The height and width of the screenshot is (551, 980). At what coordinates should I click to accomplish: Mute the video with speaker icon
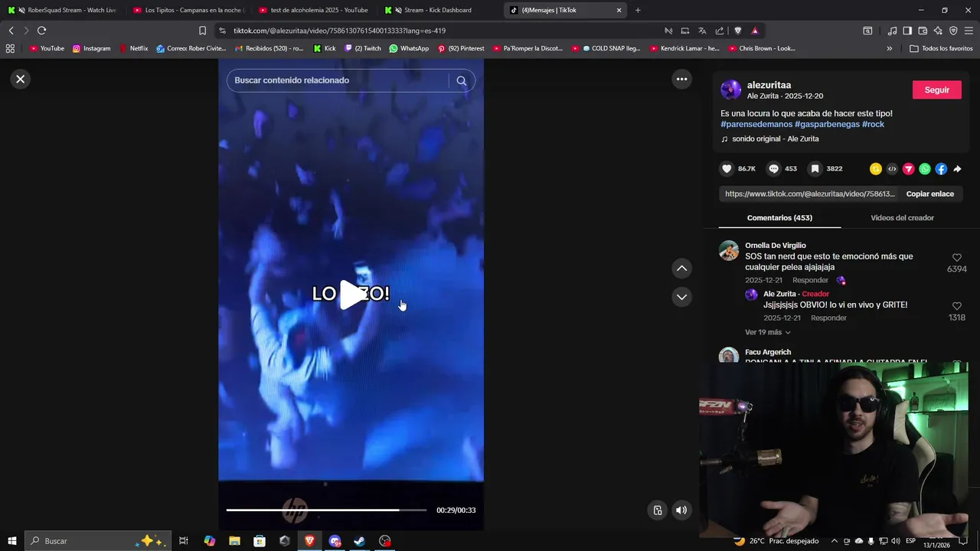(681, 510)
